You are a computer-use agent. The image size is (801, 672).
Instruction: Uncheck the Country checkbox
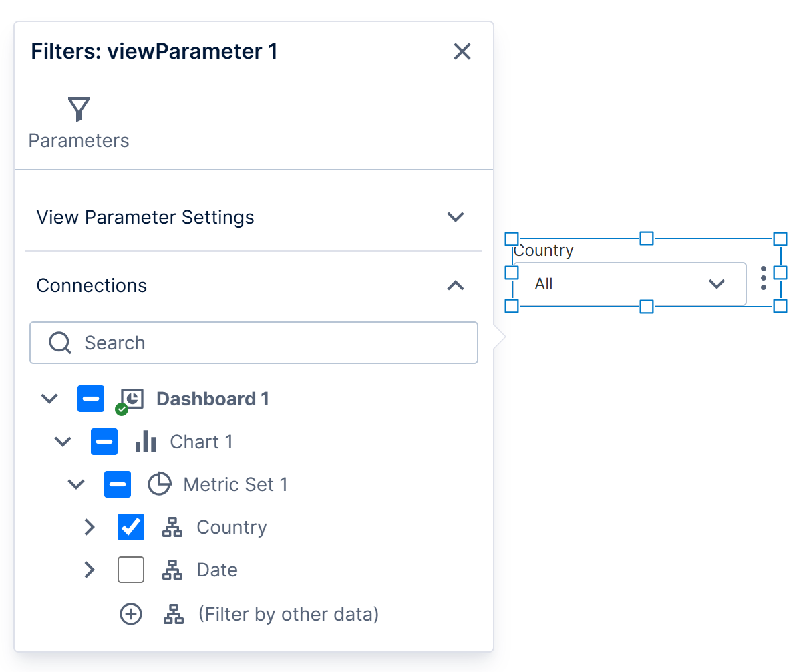131,527
